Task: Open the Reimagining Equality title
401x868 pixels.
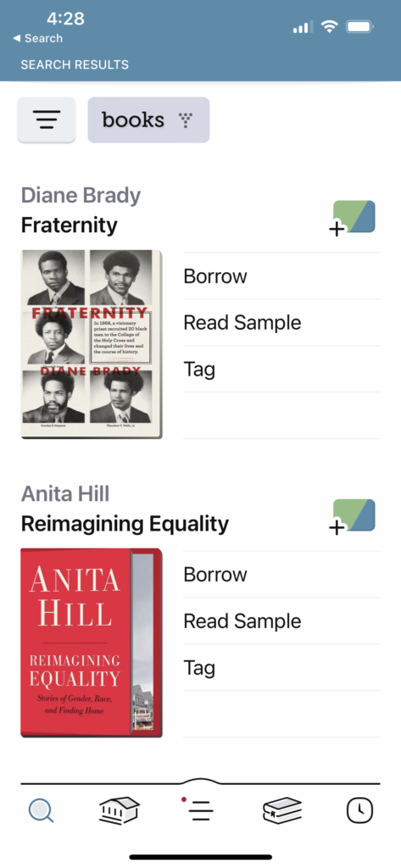Action: click(x=125, y=524)
